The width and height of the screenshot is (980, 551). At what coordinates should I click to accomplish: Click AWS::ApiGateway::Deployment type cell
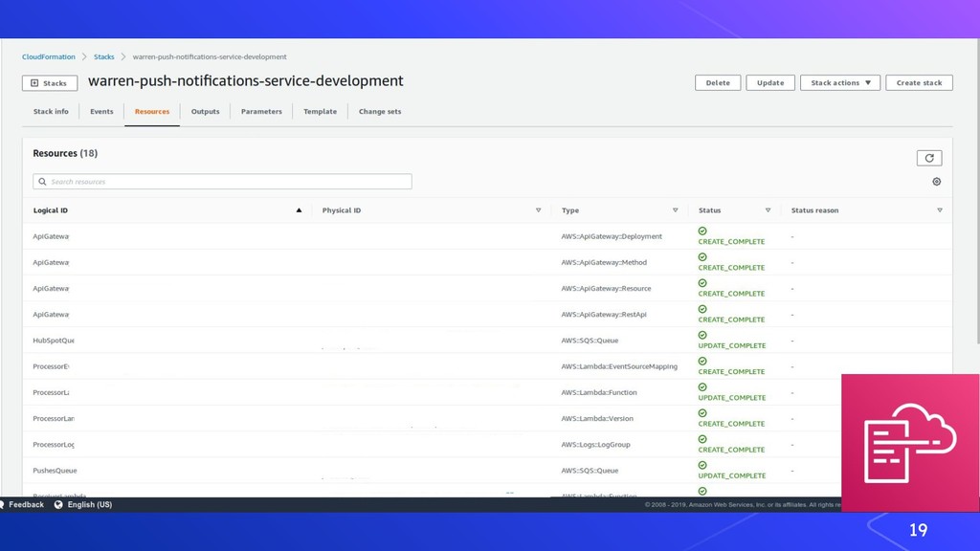(x=612, y=237)
